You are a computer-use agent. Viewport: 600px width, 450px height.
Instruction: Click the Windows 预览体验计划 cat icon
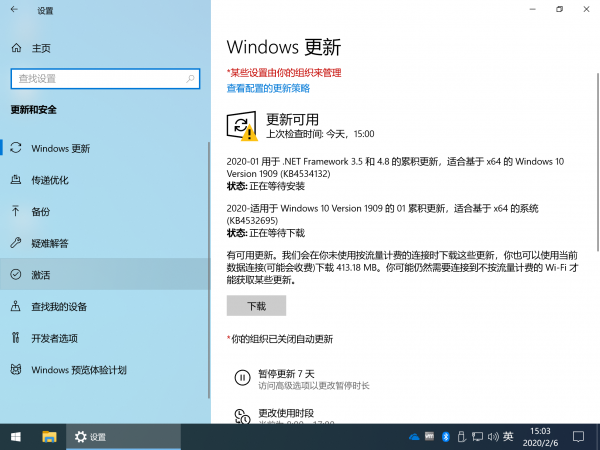coord(16,369)
